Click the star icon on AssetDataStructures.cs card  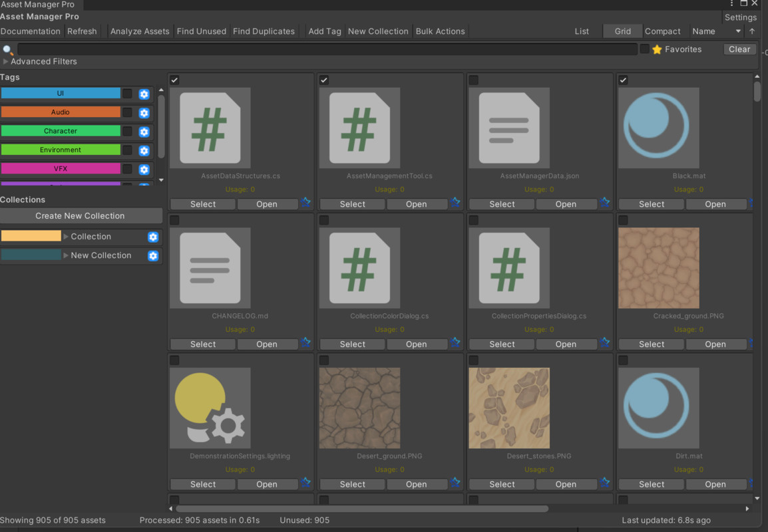click(305, 203)
